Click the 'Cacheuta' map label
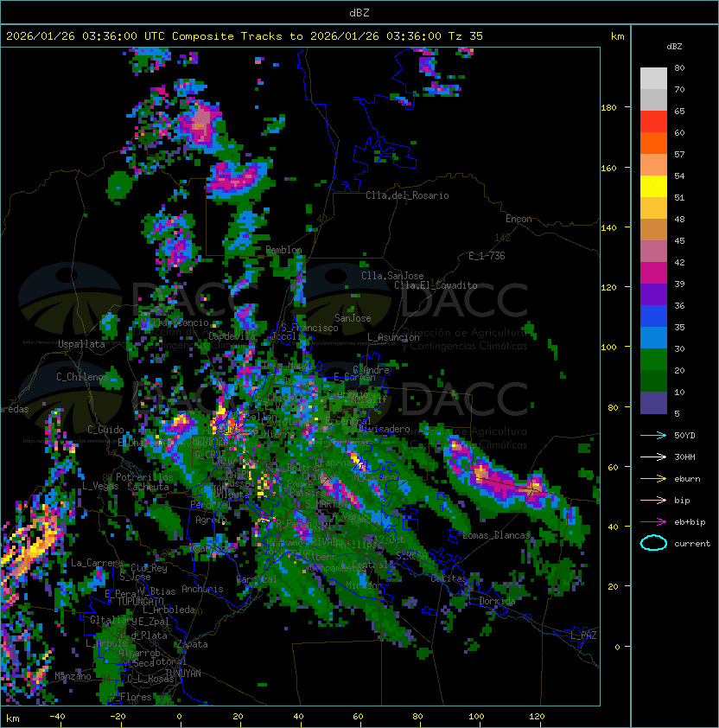This screenshot has height=728, width=719. pyautogui.click(x=148, y=487)
